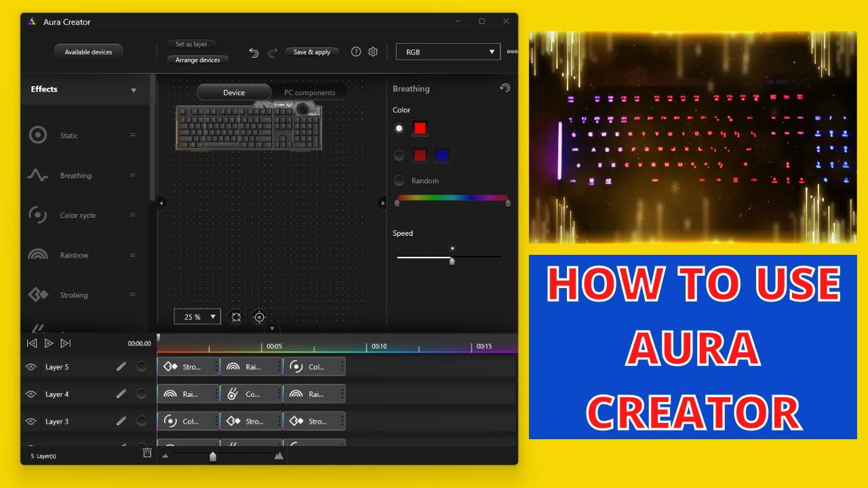The height and width of the screenshot is (488, 868).
Task: Click Set as layer button
Action: pos(191,44)
